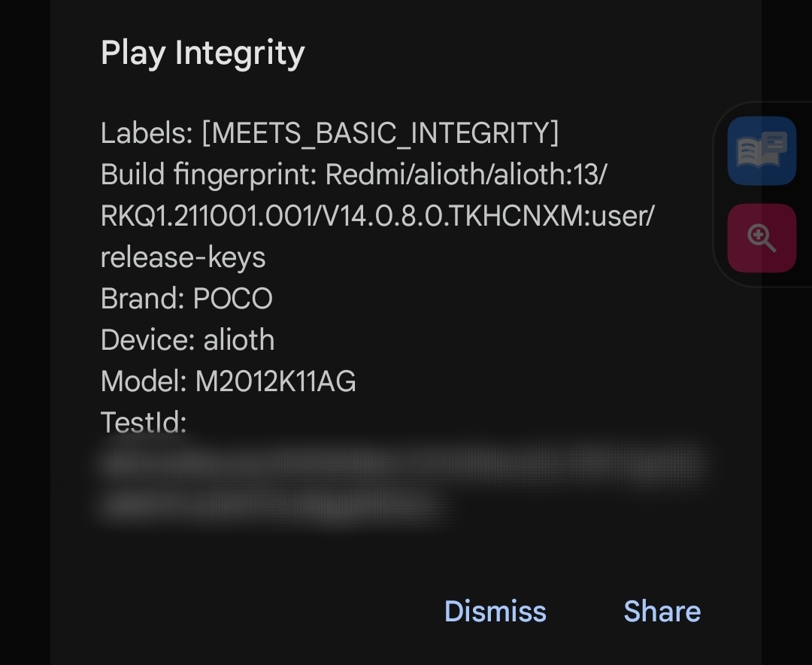This screenshot has width=812, height=665.
Task: Click the RKQ1.211001.001 build string line
Action: pos(376,216)
